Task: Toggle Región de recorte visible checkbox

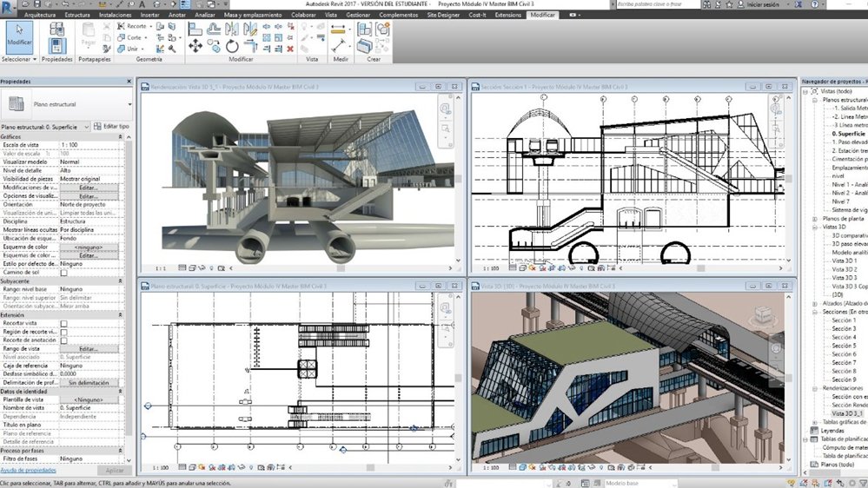Action: 63,332
